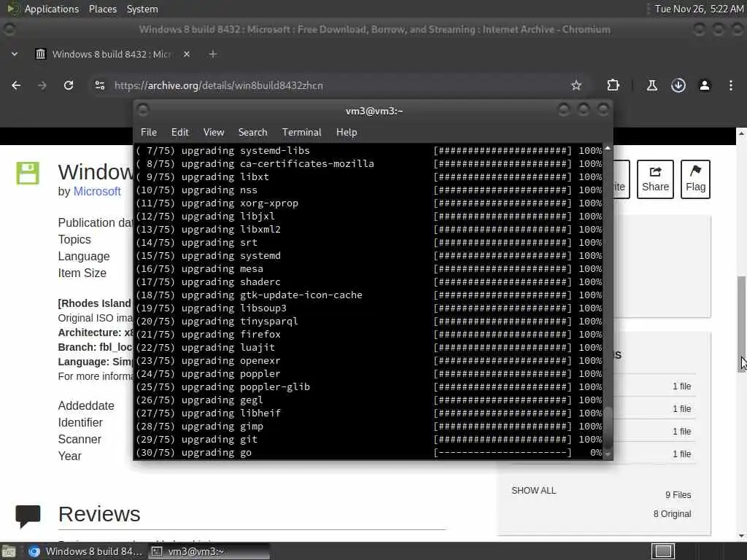
Task: Open the terminal File menu
Action: (x=149, y=133)
